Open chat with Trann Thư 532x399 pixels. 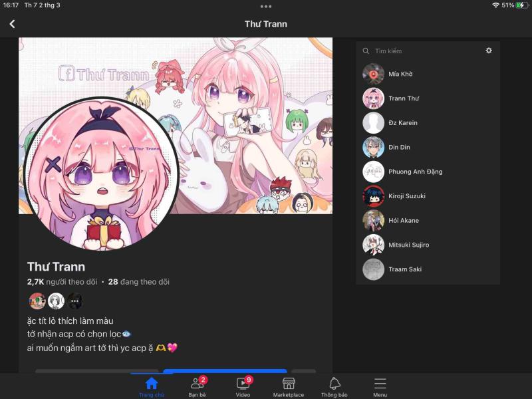(428, 98)
